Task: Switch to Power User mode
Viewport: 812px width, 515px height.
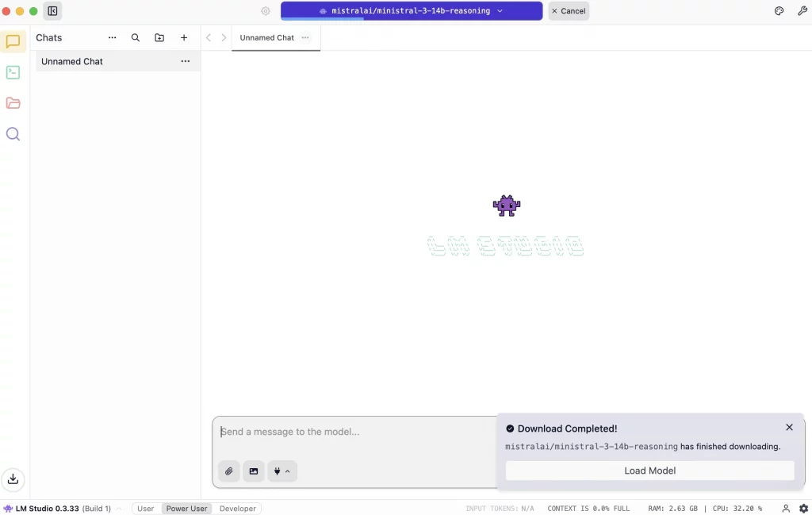Action: pos(186,509)
